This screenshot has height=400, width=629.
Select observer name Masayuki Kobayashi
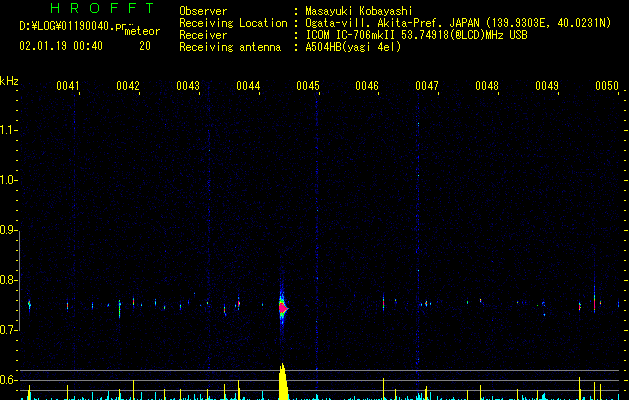[359, 11]
